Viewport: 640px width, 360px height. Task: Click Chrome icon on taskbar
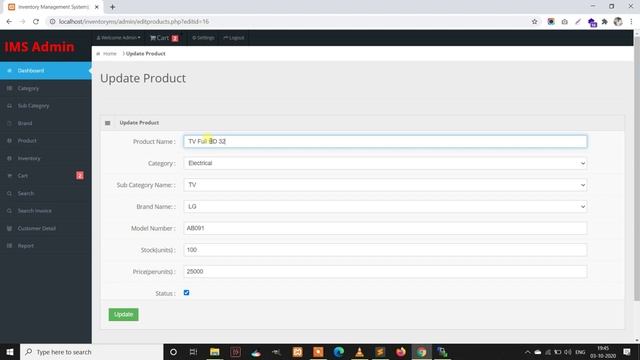(422, 352)
